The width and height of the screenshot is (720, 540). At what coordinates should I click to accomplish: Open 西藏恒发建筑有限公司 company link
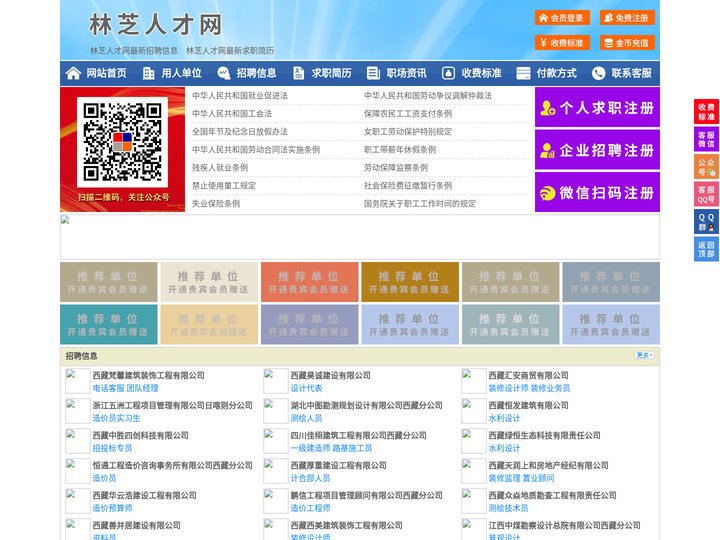tap(529, 405)
